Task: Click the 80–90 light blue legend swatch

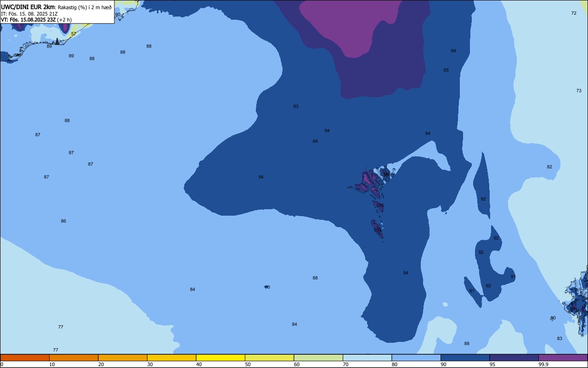Action: tap(416, 357)
